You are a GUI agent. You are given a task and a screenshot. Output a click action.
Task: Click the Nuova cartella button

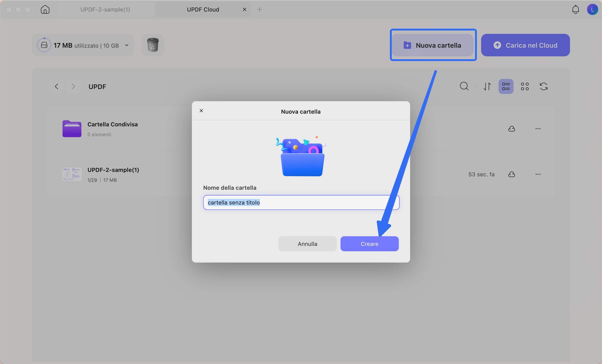click(433, 45)
